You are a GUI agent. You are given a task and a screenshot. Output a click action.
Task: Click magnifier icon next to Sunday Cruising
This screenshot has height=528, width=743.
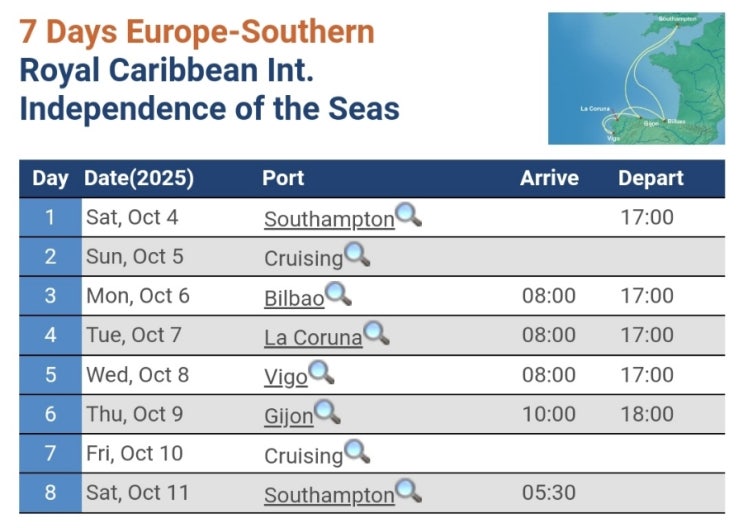(x=357, y=254)
